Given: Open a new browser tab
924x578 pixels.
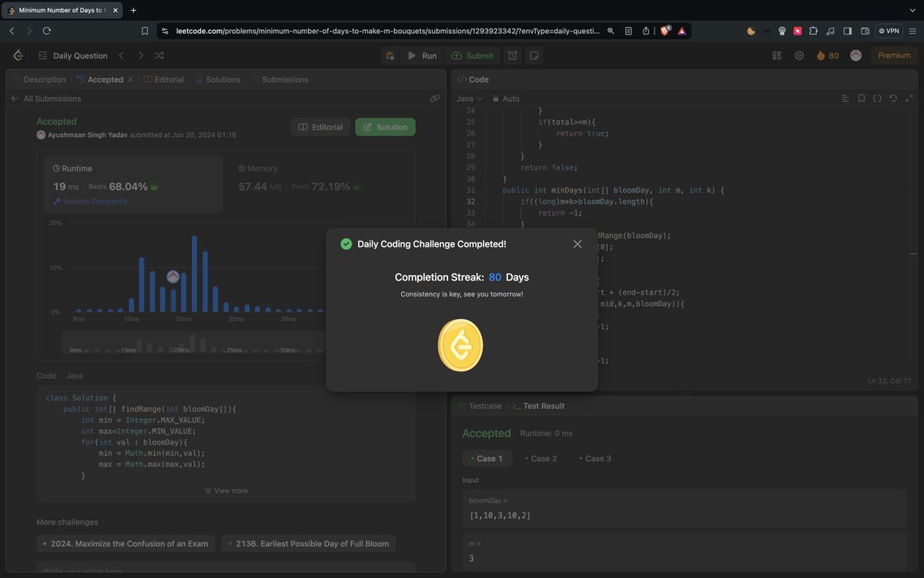Looking at the screenshot, I should click(133, 10).
